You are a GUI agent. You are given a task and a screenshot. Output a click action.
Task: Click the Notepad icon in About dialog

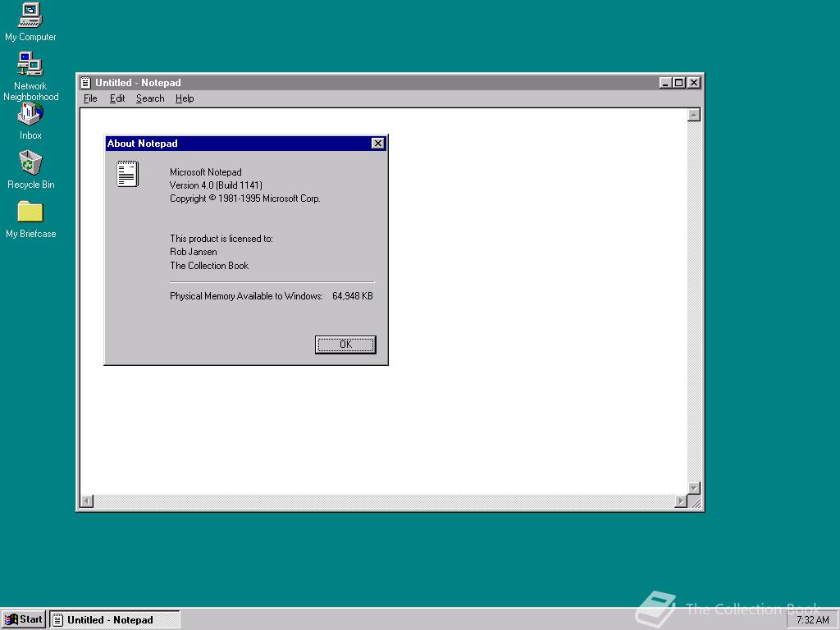click(x=127, y=174)
